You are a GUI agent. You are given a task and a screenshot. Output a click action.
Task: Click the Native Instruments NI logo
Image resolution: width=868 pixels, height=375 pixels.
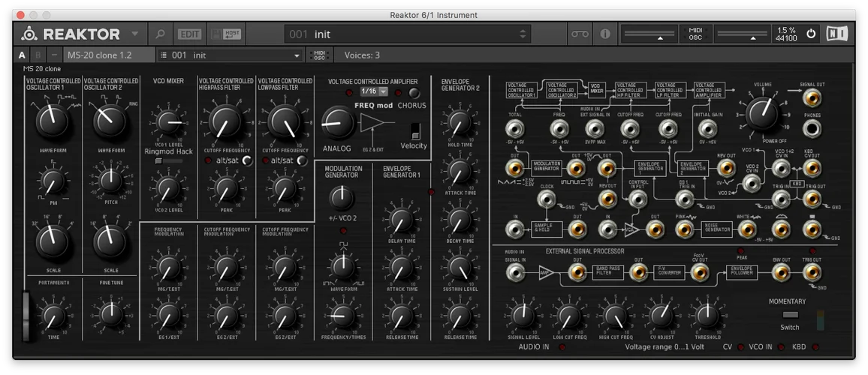pyautogui.click(x=838, y=34)
